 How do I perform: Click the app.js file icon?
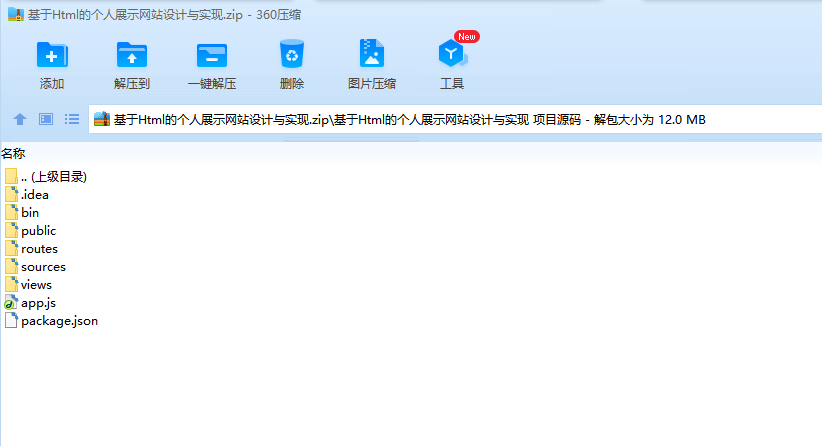click(11, 303)
